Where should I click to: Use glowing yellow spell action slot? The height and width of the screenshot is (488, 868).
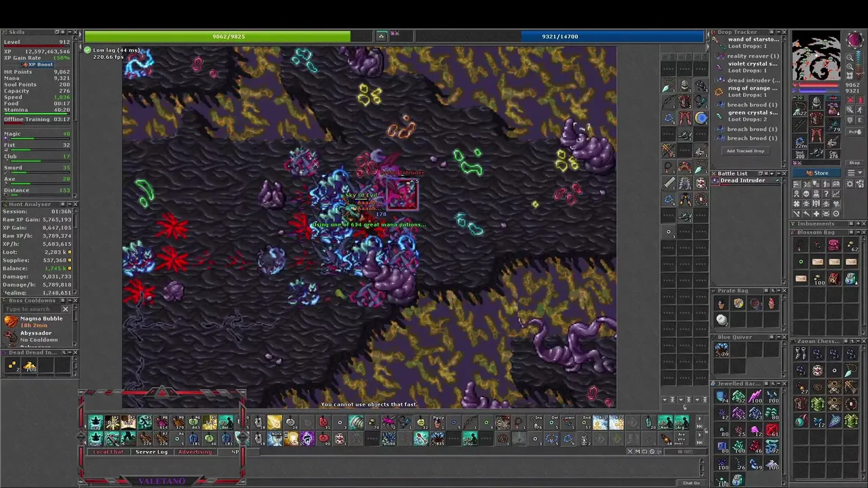click(275, 422)
